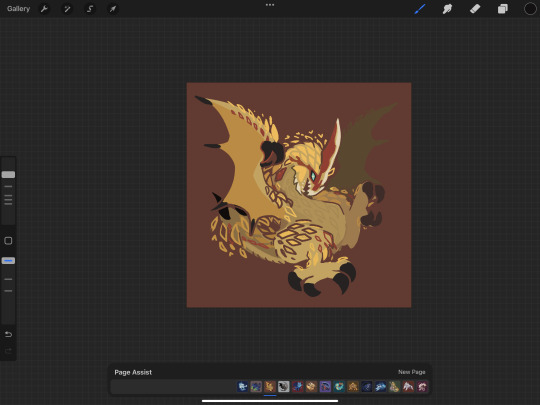Click the brush size slider handle
This screenshot has height=405, width=540.
[x=8, y=175]
